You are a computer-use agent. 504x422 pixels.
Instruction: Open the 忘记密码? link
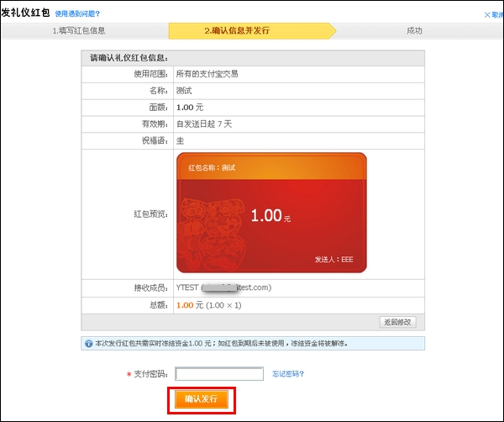288,374
